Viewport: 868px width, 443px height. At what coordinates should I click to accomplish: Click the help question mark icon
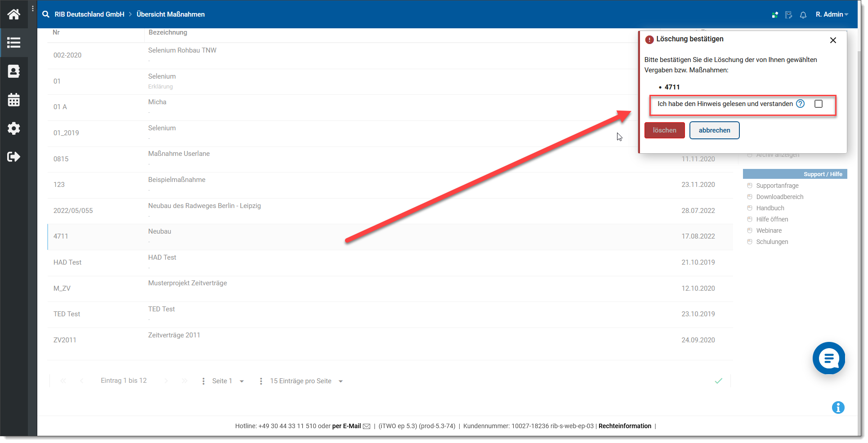pos(800,104)
